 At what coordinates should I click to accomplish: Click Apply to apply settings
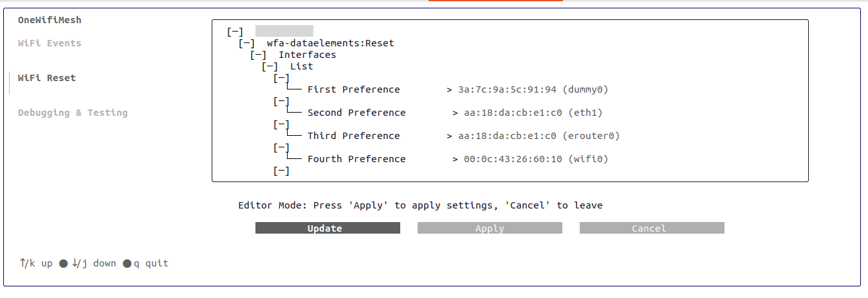click(490, 228)
